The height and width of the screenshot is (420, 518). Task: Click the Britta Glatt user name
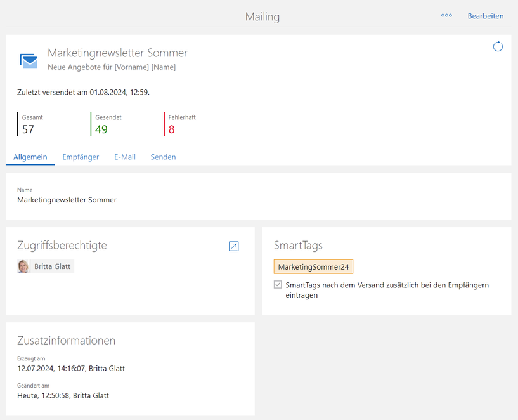tap(53, 267)
